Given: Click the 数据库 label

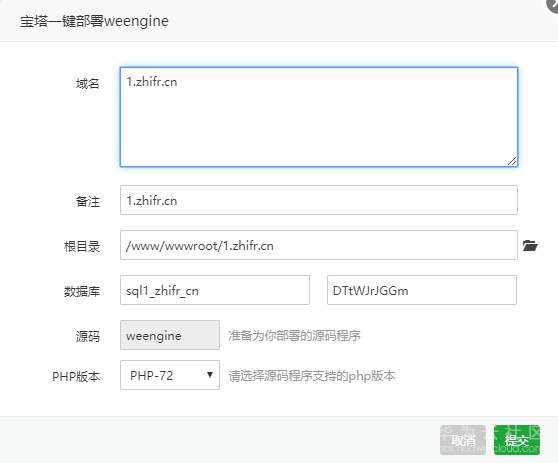Looking at the screenshot, I should (82, 291).
